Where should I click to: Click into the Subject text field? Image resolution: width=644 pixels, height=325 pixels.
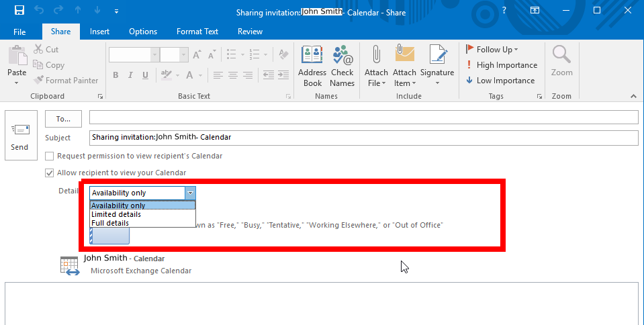coord(363,137)
